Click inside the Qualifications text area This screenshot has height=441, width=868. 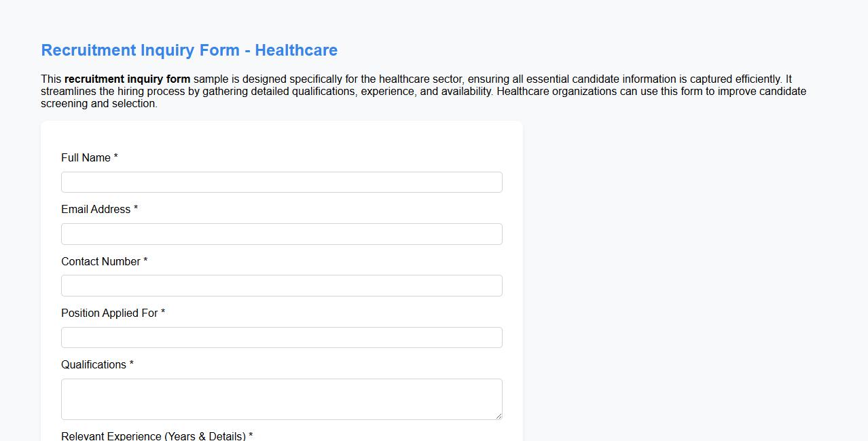(x=281, y=399)
